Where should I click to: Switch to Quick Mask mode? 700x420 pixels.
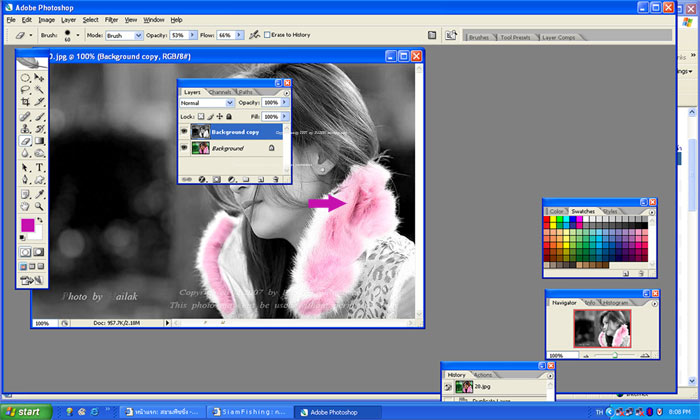click(x=39, y=252)
